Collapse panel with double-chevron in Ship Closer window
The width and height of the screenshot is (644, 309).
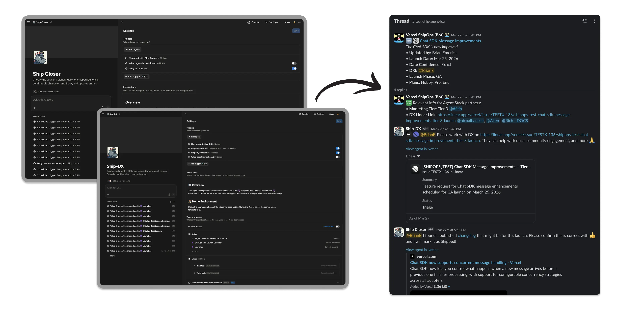(x=122, y=22)
